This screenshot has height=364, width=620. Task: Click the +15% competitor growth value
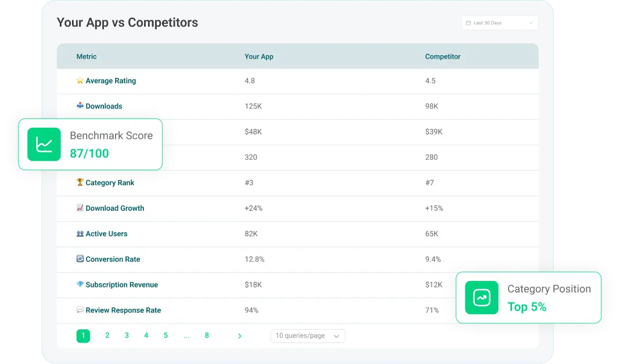click(434, 208)
